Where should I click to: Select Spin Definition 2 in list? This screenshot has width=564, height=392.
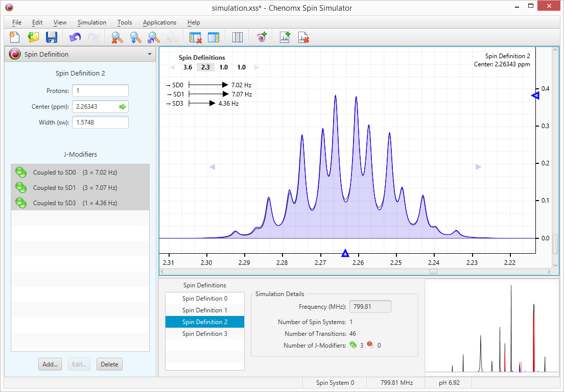[x=205, y=322]
